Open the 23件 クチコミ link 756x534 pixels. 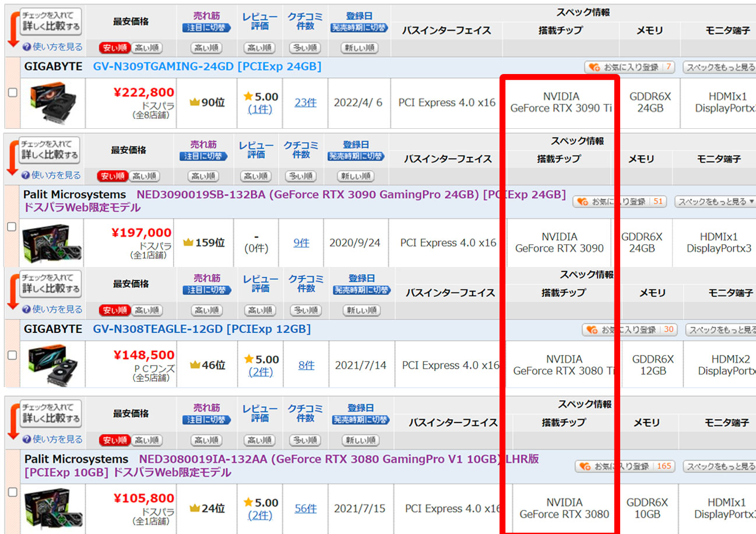click(x=305, y=103)
